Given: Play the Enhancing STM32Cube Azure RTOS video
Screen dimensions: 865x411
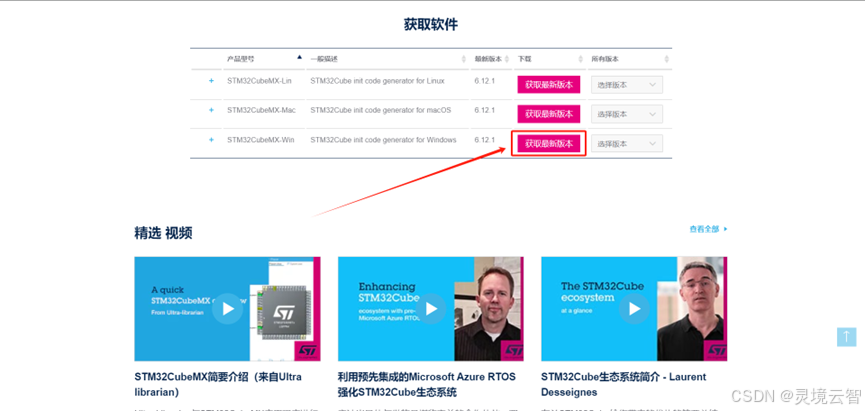Looking at the screenshot, I should pyautogui.click(x=431, y=309).
